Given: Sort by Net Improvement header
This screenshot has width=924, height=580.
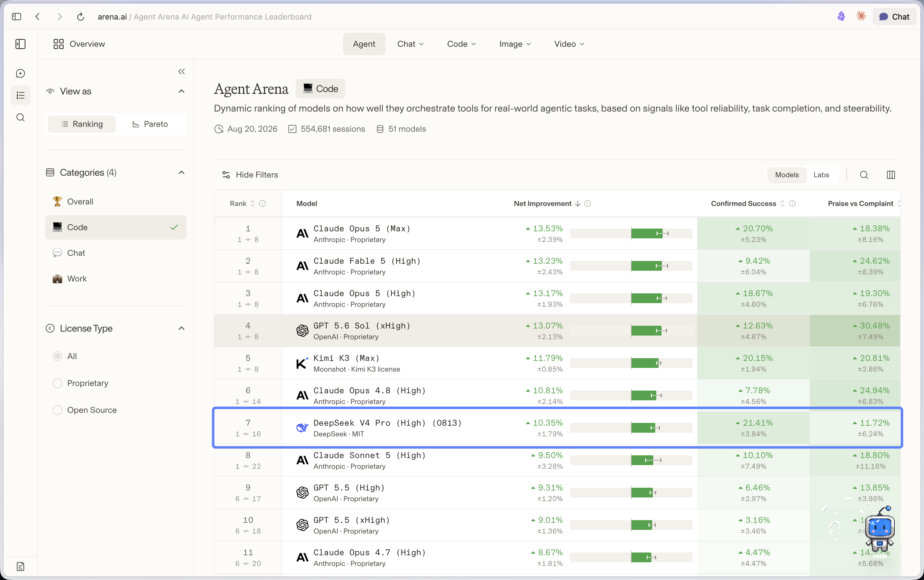Looking at the screenshot, I should (x=547, y=204).
